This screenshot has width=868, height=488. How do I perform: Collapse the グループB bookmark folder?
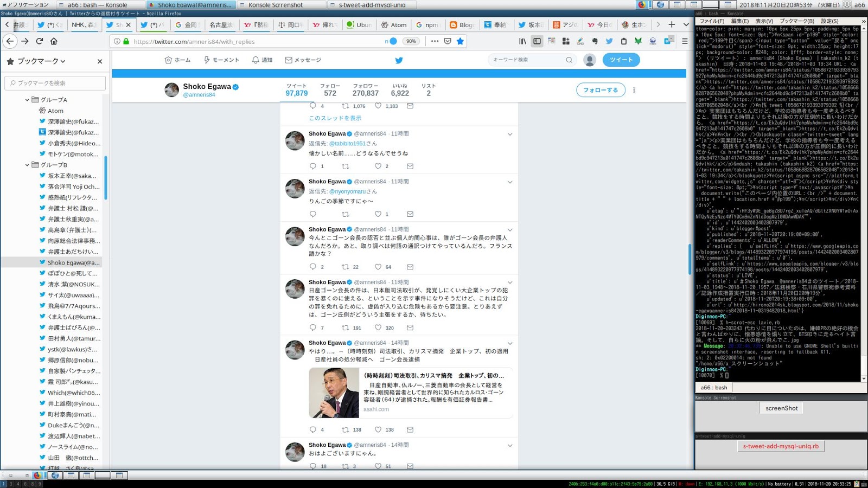(x=27, y=165)
